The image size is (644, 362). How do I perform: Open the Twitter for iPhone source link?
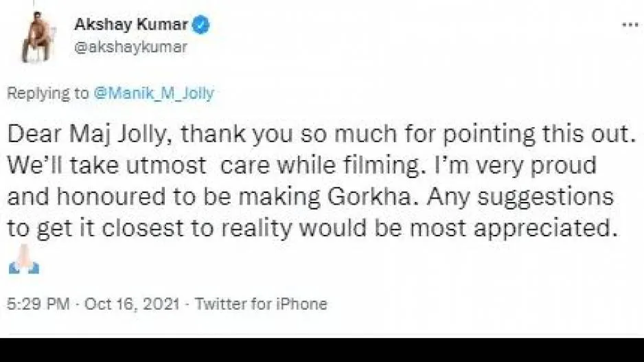(x=261, y=304)
